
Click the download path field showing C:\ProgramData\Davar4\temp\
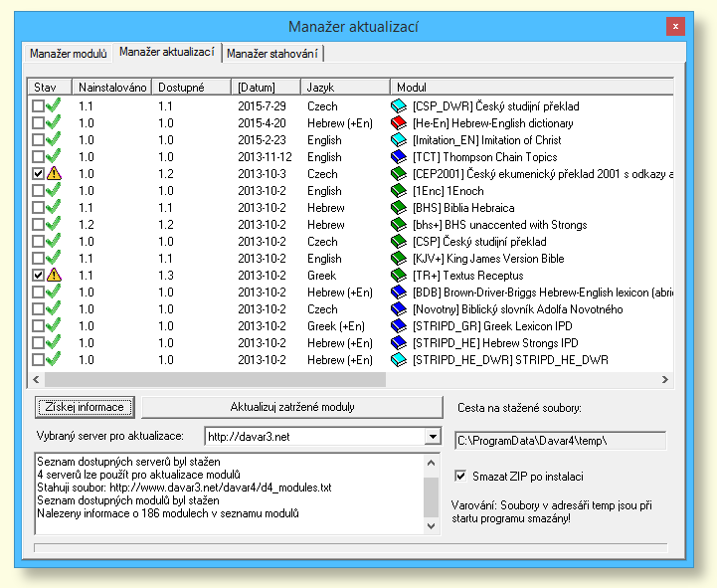[x=559, y=439]
